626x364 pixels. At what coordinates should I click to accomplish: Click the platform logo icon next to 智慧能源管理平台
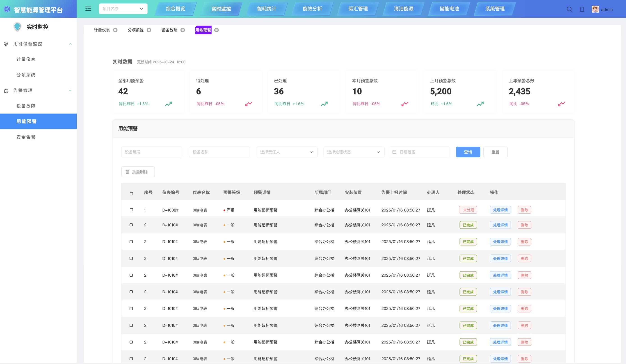click(7, 9)
